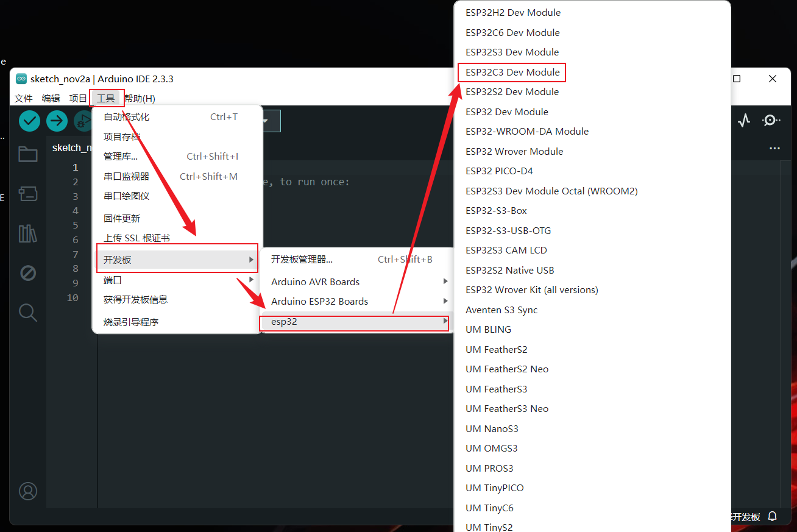The width and height of the screenshot is (797, 532).
Task: Choose ESP32 PICO-D4 board
Action: [499, 171]
